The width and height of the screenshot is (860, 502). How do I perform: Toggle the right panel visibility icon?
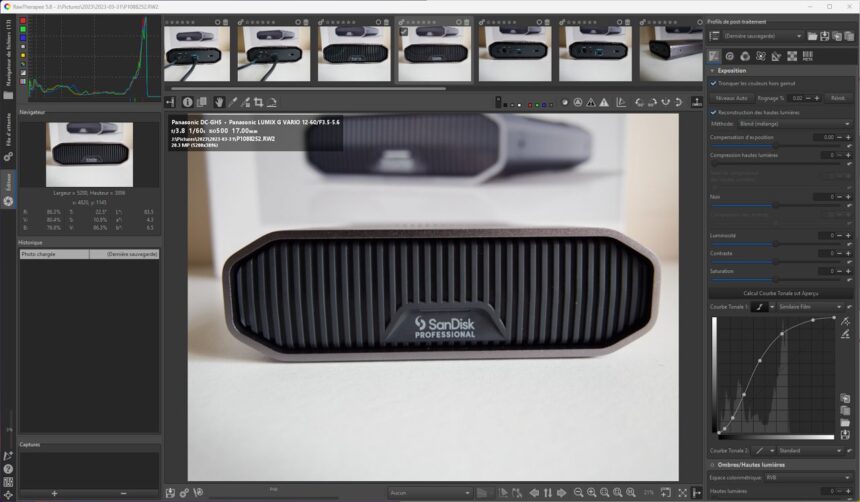point(697,493)
